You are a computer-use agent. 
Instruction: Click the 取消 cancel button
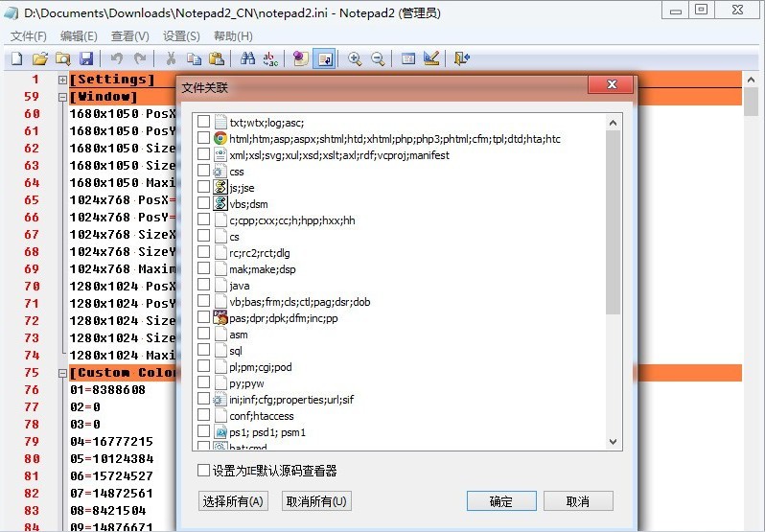[578, 501]
